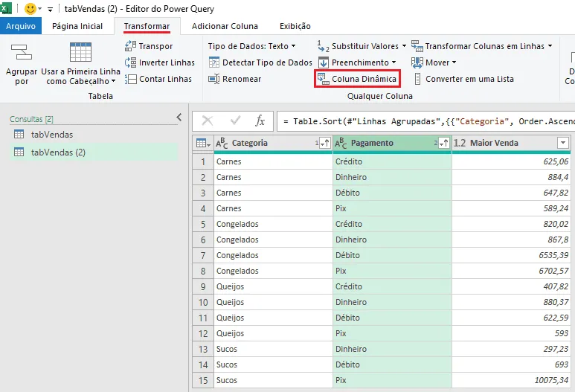Click Converter em uma Lista icon
The height and width of the screenshot is (392, 575).
coord(417,79)
